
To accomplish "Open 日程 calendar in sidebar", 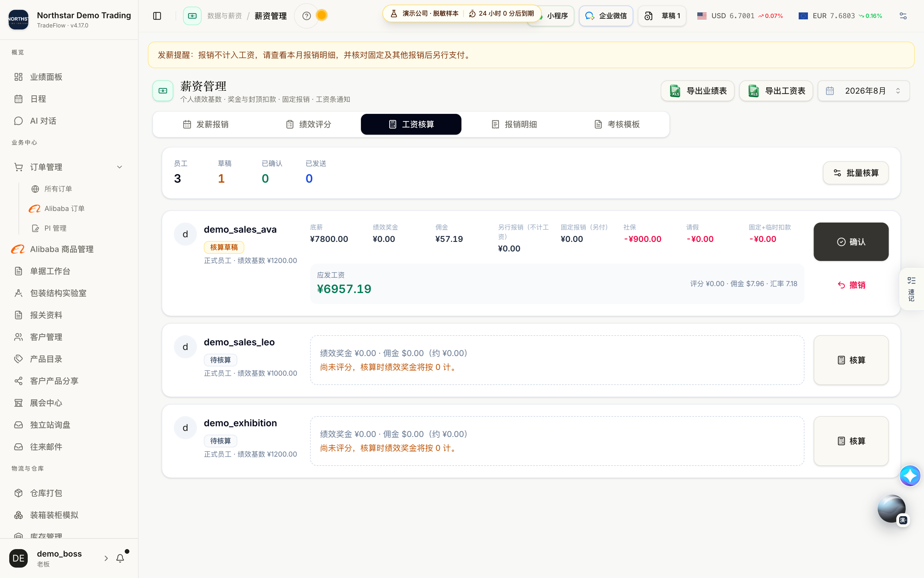I will click(x=69, y=99).
